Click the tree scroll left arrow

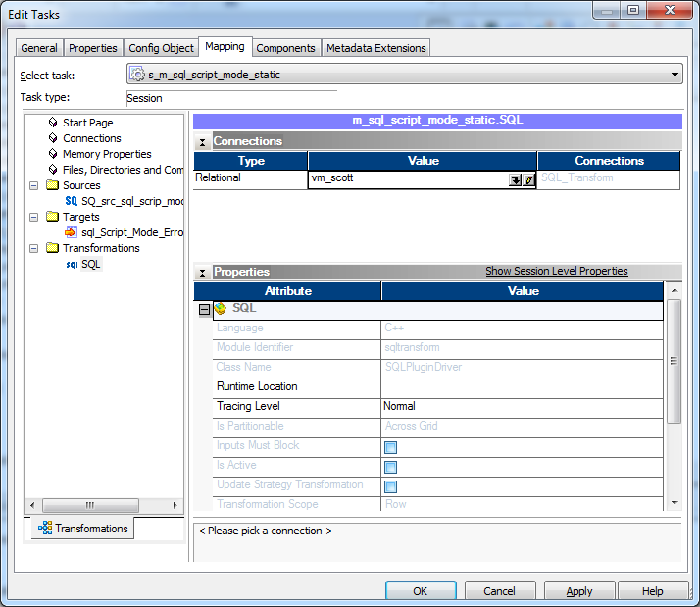(32, 505)
